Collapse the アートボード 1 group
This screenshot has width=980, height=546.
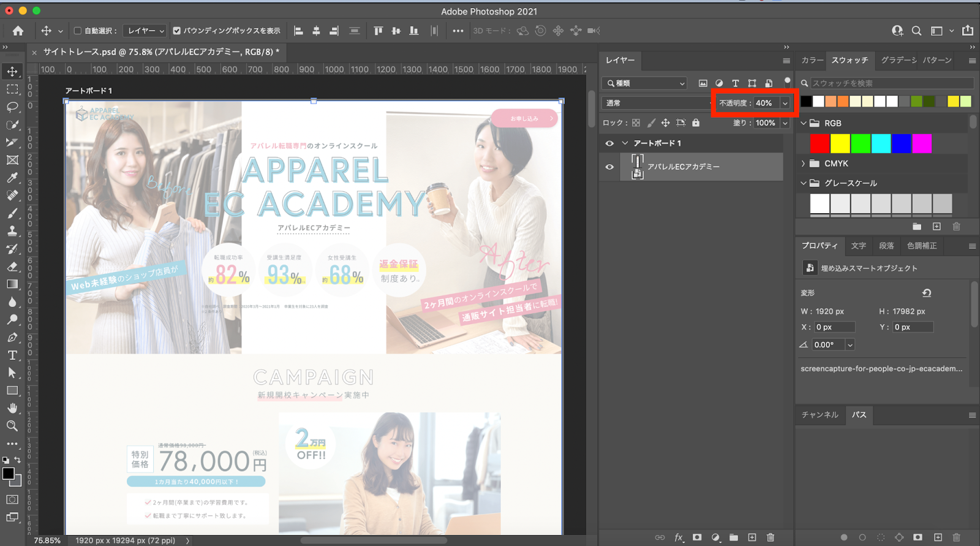point(625,143)
